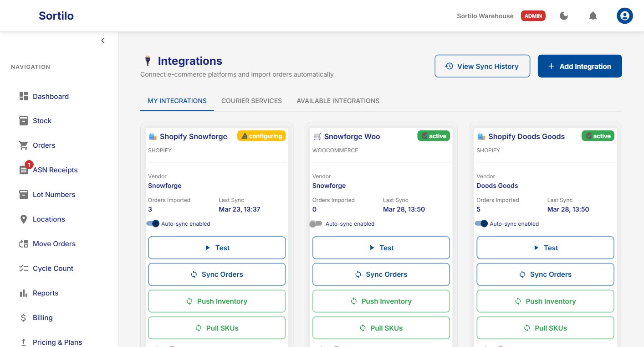Click the ADMIN role badge
This screenshot has height=347, width=644.
click(533, 16)
